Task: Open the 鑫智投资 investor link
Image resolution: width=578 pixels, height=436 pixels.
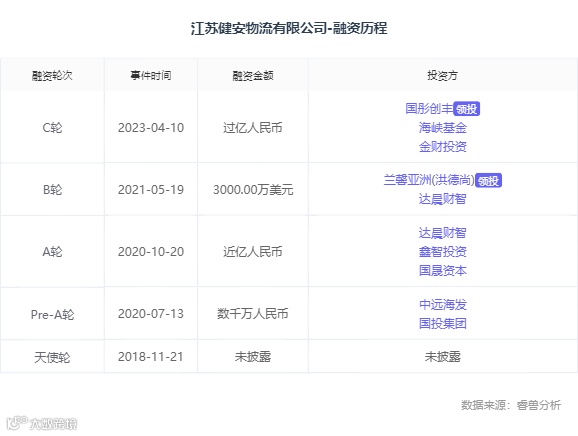Action: pyautogui.click(x=442, y=252)
